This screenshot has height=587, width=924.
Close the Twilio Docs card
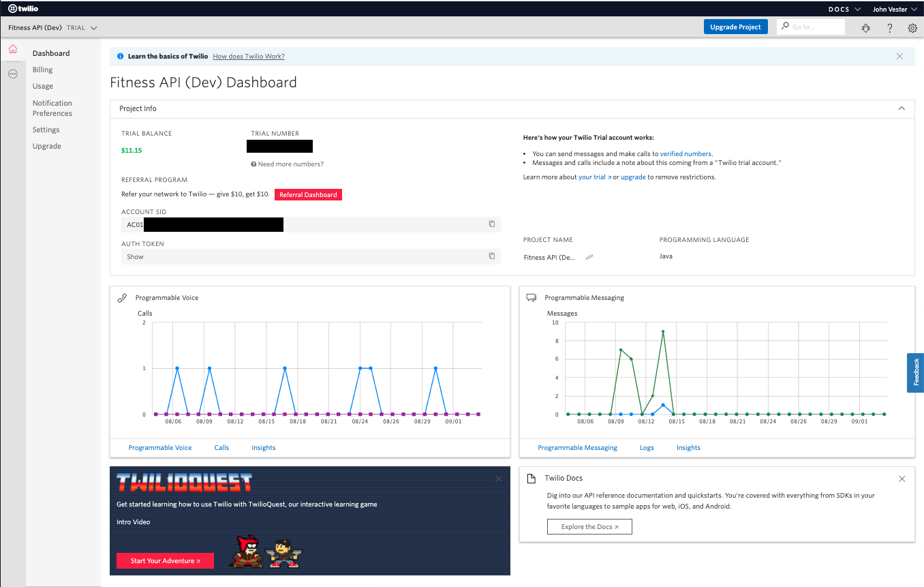point(902,479)
